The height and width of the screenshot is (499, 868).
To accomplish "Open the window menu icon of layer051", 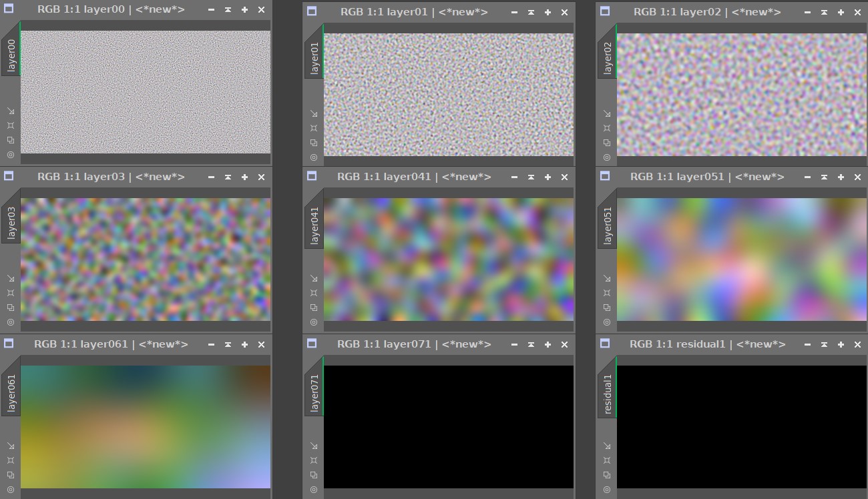I will click(x=605, y=176).
